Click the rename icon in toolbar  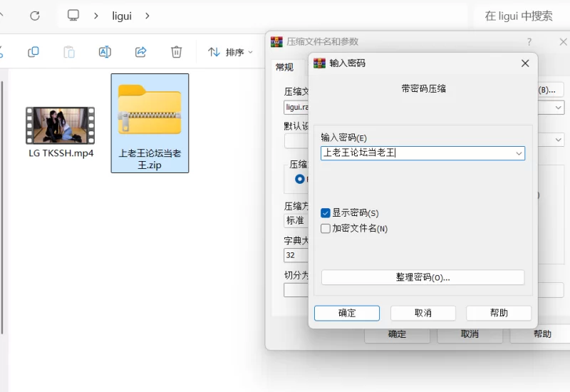[105, 52]
